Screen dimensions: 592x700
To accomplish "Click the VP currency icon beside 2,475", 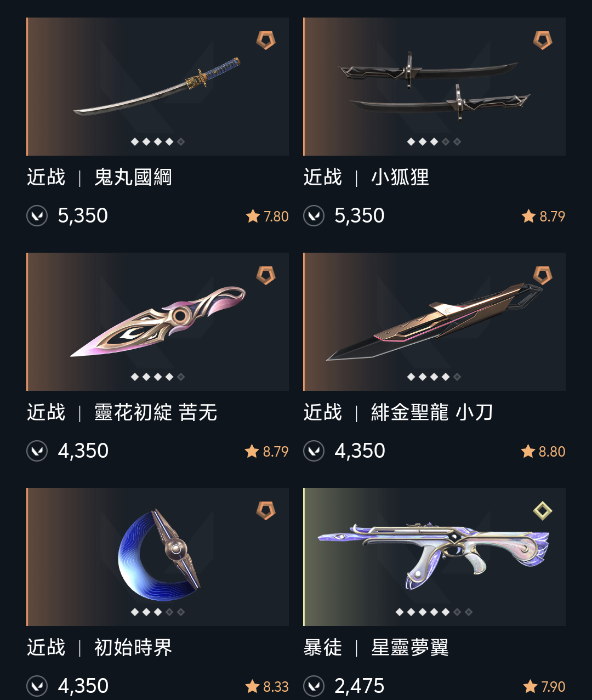I will click(x=314, y=686).
